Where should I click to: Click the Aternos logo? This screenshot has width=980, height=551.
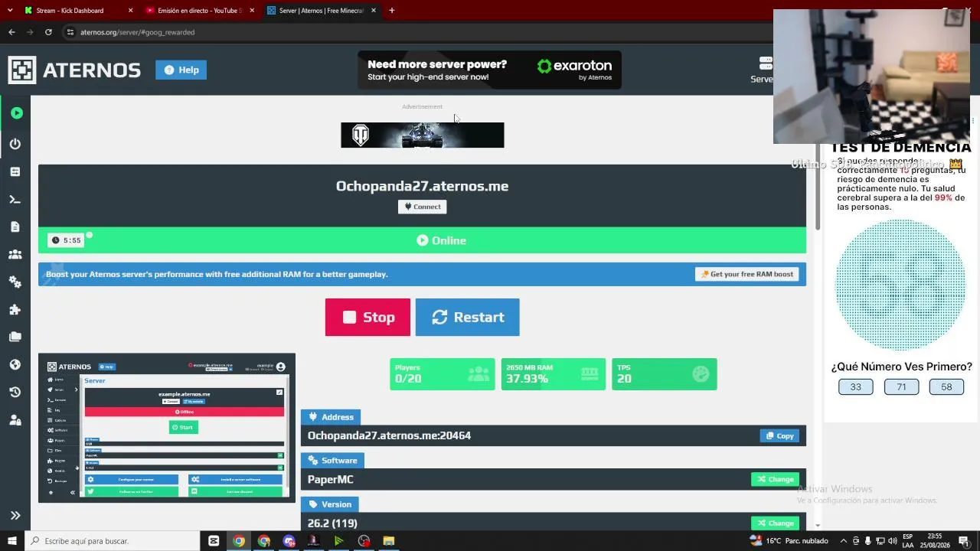74,70
